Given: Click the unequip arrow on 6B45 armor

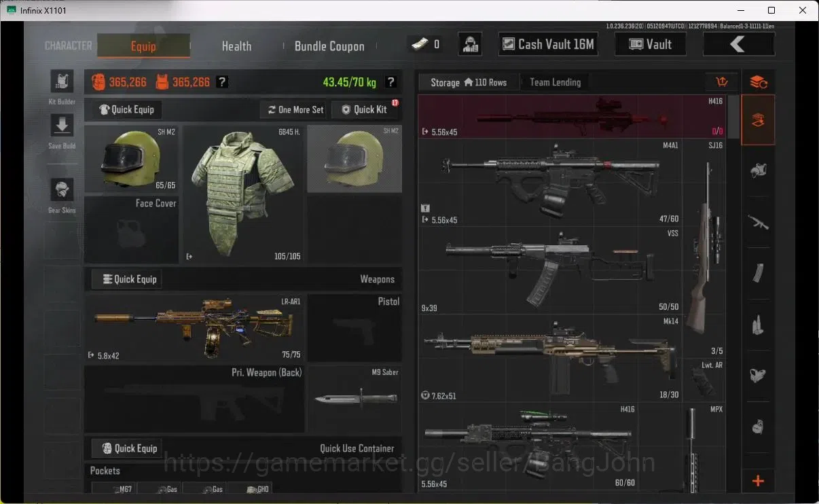Looking at the screenshot, I should pos(189,257).
